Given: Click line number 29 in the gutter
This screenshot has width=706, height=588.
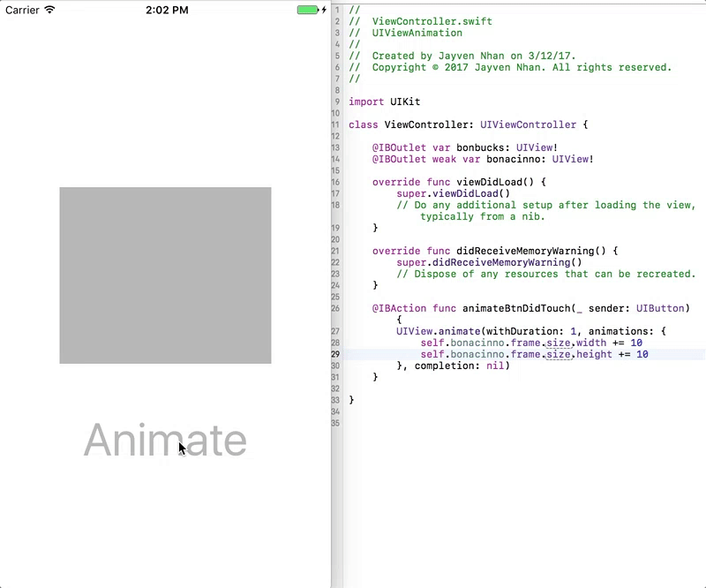Looking at the screenshot, I should (x=335, y=354).
